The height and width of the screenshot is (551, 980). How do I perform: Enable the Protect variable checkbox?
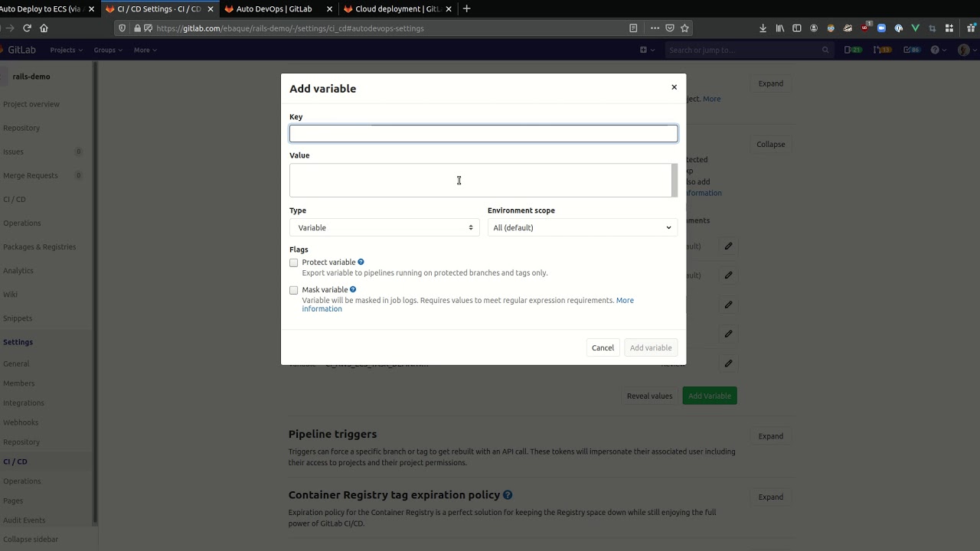pos(293,262)
